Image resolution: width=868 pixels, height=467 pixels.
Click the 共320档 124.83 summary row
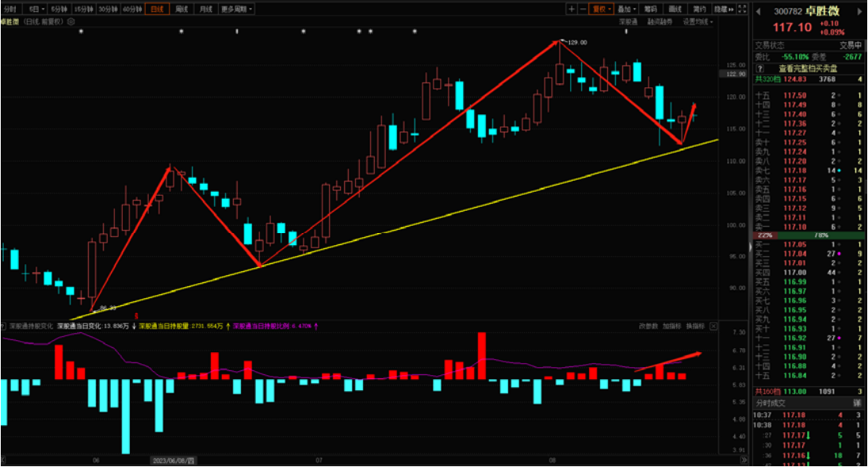coord(809,79)
